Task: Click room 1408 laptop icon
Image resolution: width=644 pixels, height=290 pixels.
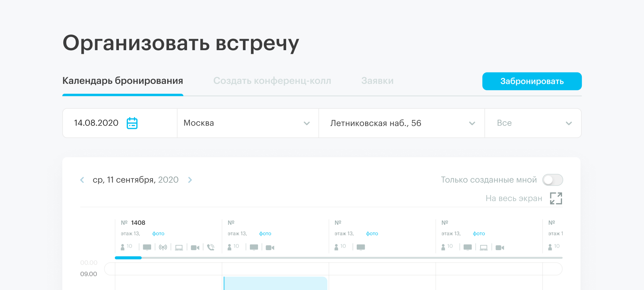Action: (179, 248)
